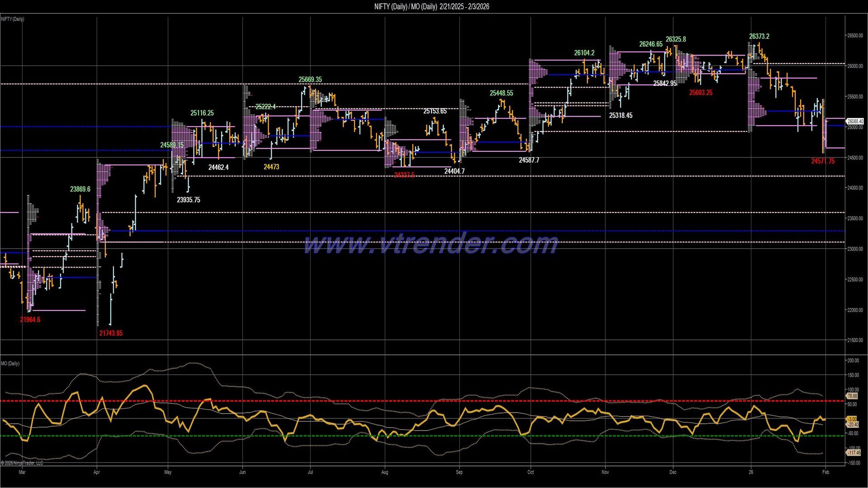This screenshot has width=868, height=488.
Task: Click the 76.66 indicator value marker
Action: point(852,396)
